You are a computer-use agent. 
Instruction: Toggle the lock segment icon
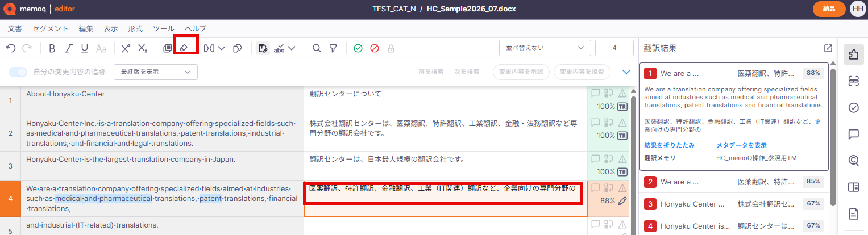pos(391,48)
